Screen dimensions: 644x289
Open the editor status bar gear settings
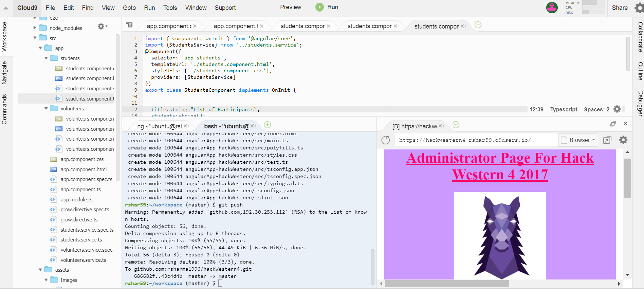(617, 109)
